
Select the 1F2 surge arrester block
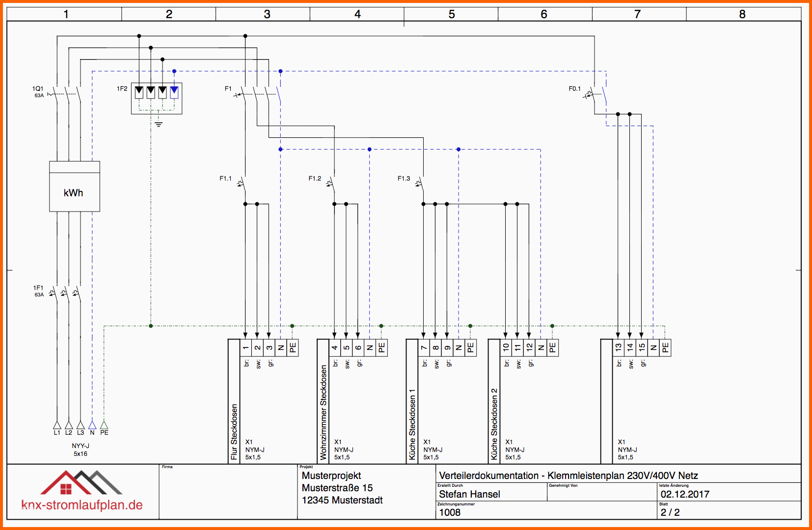[x=156, y=98]
